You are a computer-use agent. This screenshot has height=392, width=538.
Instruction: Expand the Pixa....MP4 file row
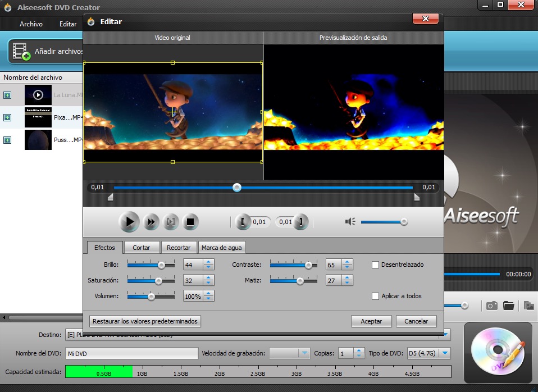7,118
